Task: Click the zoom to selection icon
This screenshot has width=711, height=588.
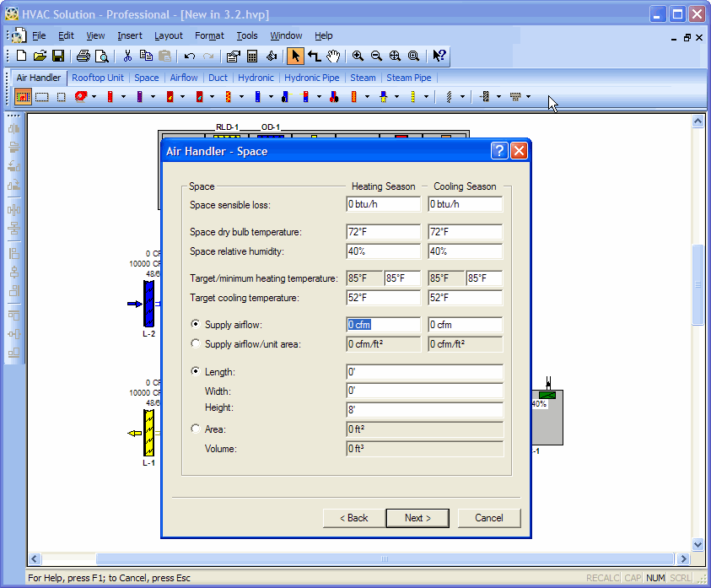Action: click(x=413, y=56)
